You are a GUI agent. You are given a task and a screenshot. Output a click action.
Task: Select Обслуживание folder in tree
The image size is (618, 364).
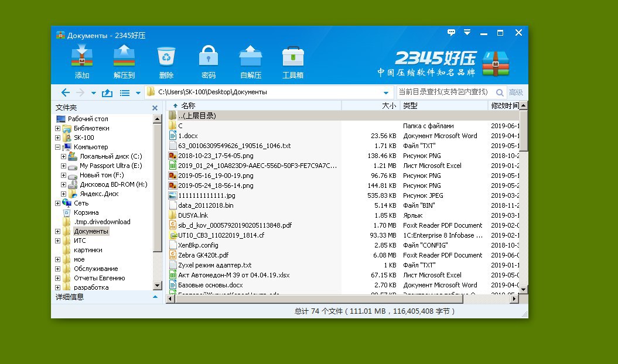pos(95,269)
